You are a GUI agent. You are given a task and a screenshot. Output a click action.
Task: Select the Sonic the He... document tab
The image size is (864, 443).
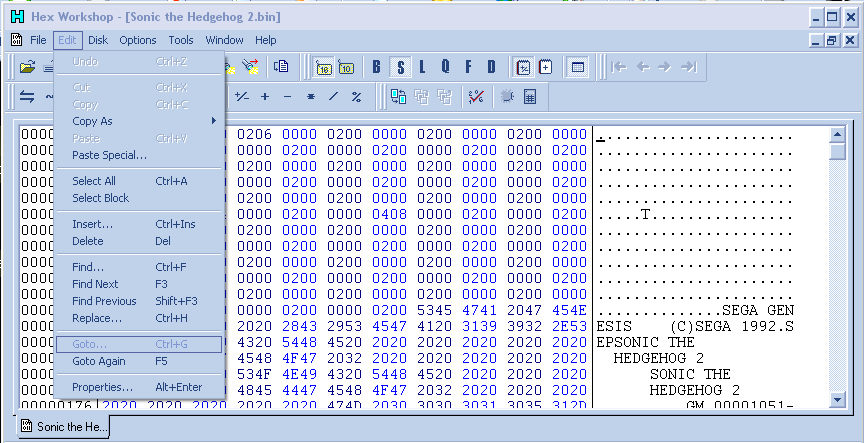tap(64, 426)
